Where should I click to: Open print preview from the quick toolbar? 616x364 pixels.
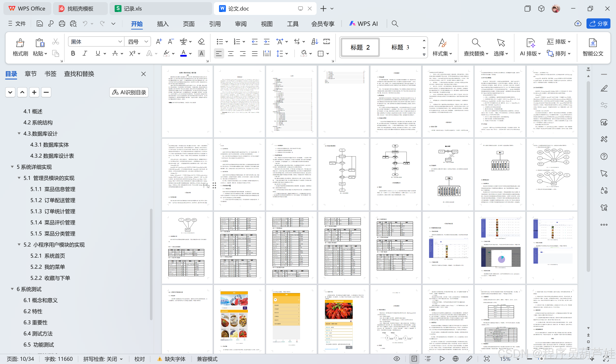[x=73, y=23]
